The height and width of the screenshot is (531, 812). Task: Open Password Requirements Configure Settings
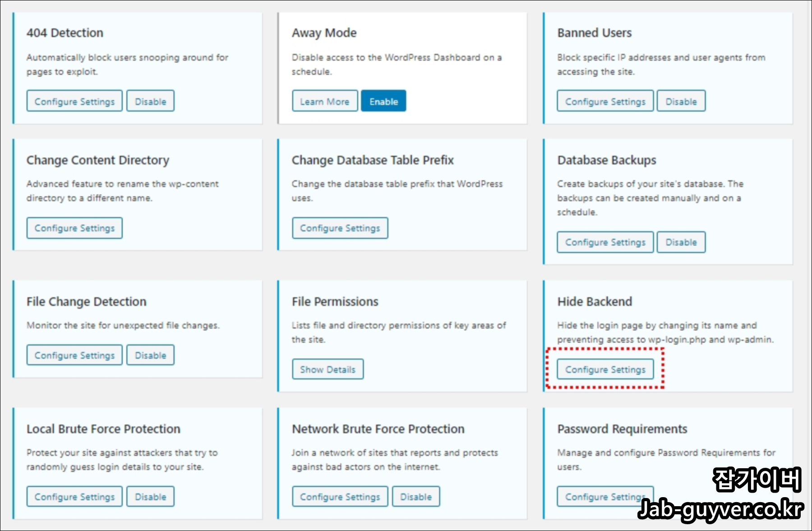click(x=605, y=496)
